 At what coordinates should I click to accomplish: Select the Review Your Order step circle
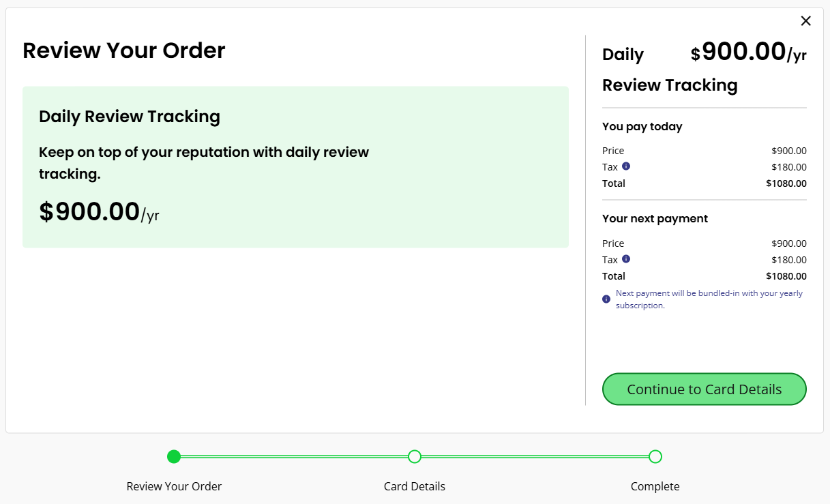point(174,456)
